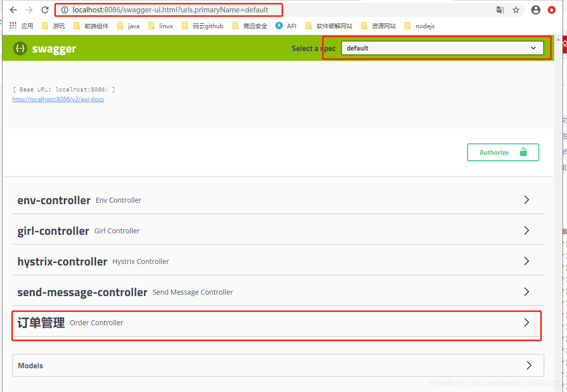Viewport: 567px width, 392px height.
Task: Go forward with the browser forward arrow
Action: pos(29,10)
